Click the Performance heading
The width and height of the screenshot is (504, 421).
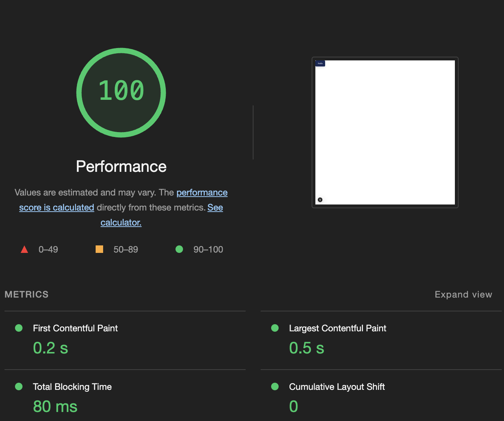point(121,167)
